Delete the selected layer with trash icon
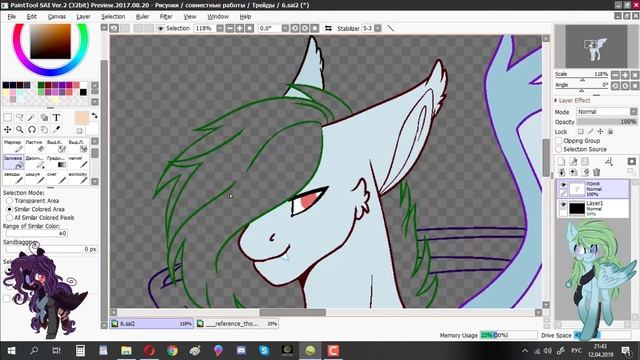The image size is (640, 360). [x=597, y=172]
